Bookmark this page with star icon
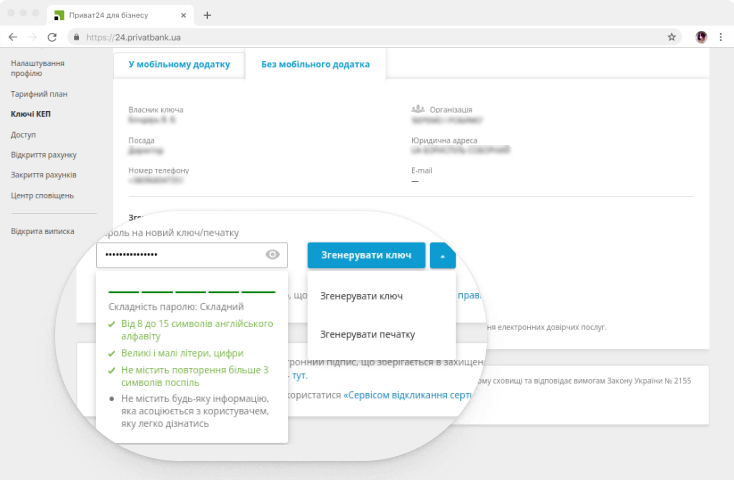This screenshot has width=734, height=480. point(671,36)
